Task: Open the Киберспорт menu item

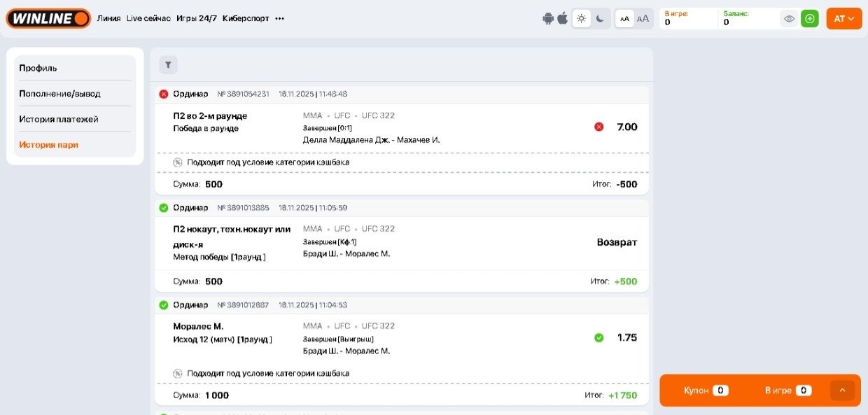Action: [x=246, y=19]
